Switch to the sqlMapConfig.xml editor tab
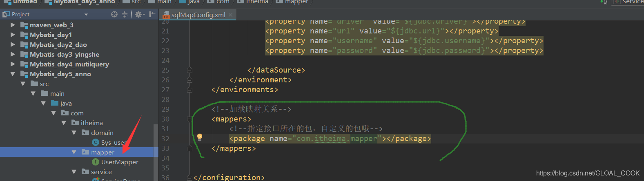 click(x=198, y=15)
